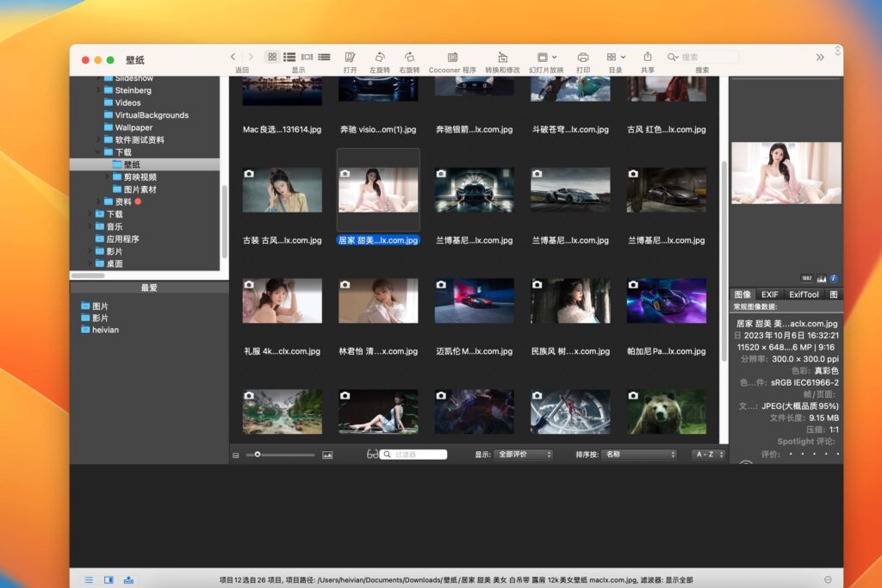
Task: Open the selected image with 打开
Action: (x=349, y=57)
